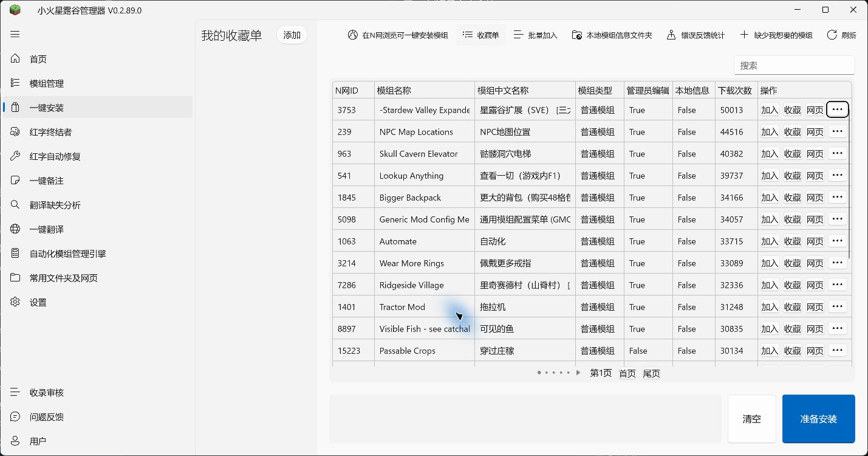
Task: Open 一键备注 page
Action: click(x=98, y=181)
